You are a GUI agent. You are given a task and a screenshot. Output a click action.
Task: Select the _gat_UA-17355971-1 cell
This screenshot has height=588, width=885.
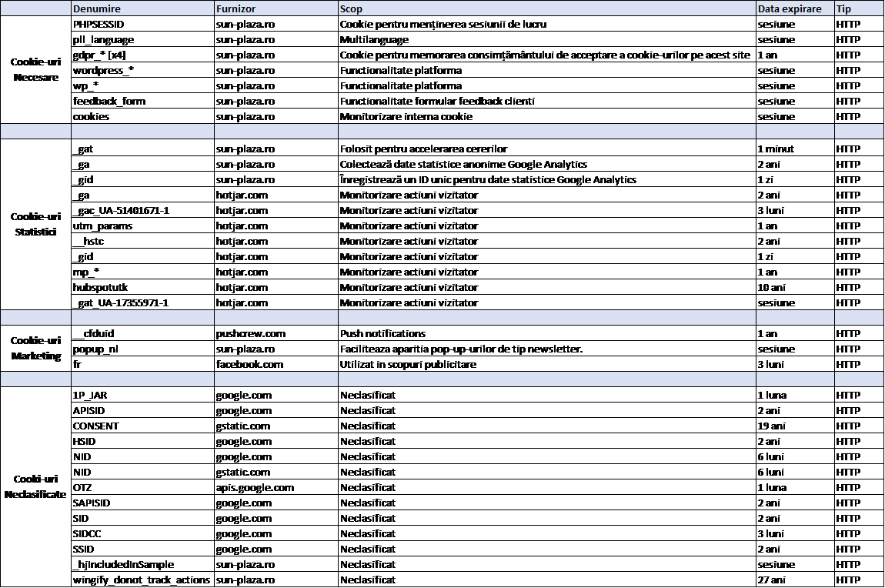coord(143,302)
